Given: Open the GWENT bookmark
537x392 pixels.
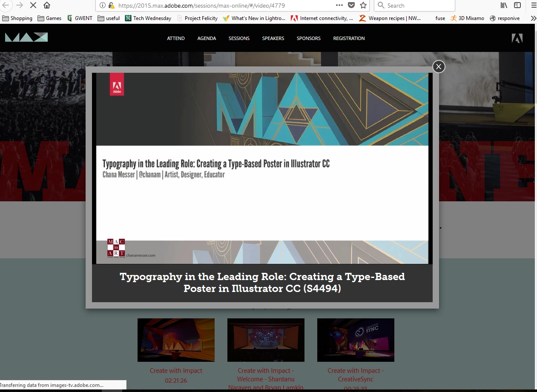Looking at the screenshot, I should [80, 18].
